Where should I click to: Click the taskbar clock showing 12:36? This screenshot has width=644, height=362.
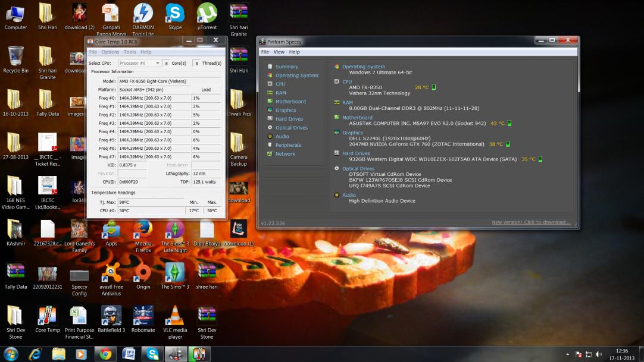(x=621, y=354)
